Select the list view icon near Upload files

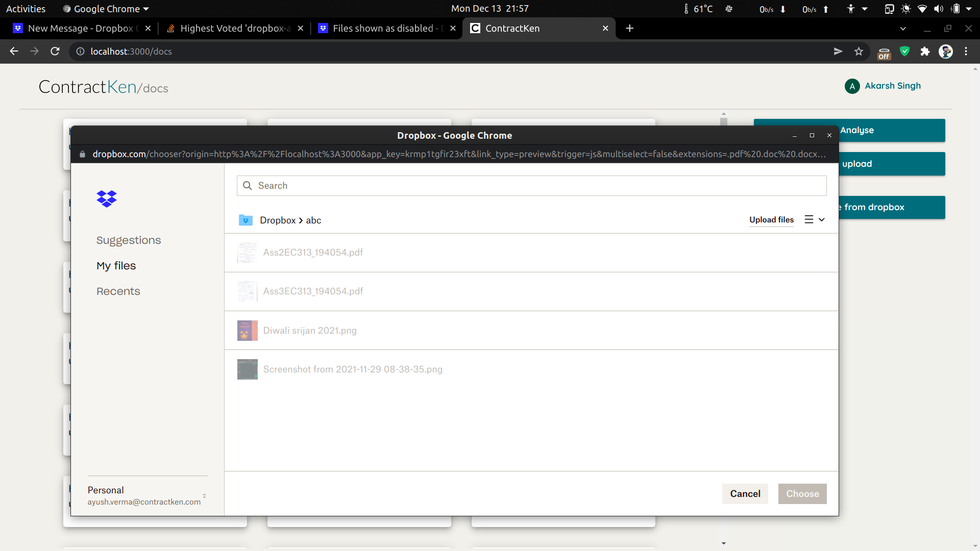pos(810,219)
